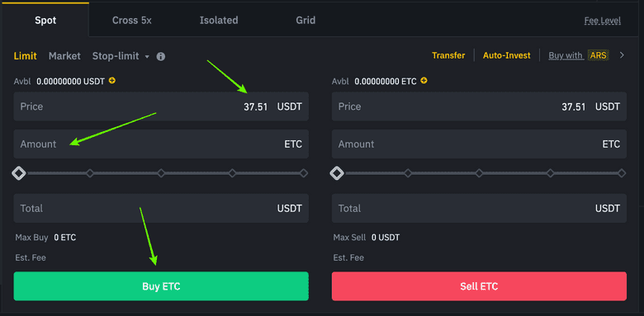Screen dimensions: 644x316
Task: Click the right chevron next to ARS
Action: [622, 55]
